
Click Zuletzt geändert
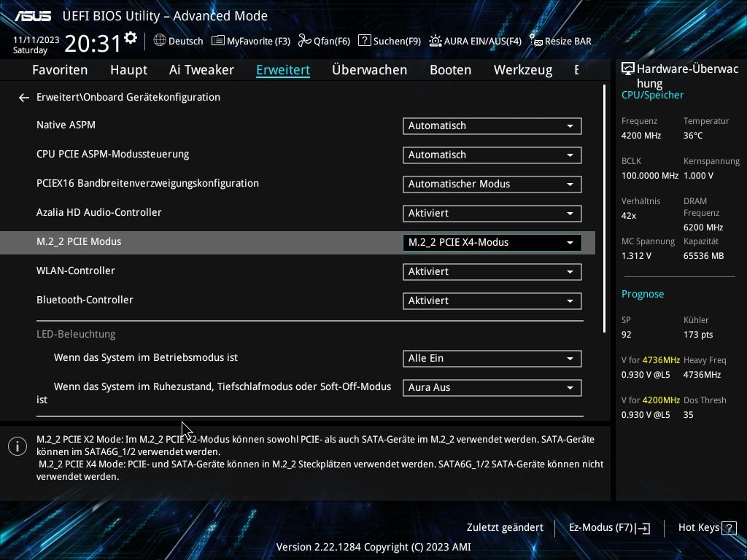[505, 528]
